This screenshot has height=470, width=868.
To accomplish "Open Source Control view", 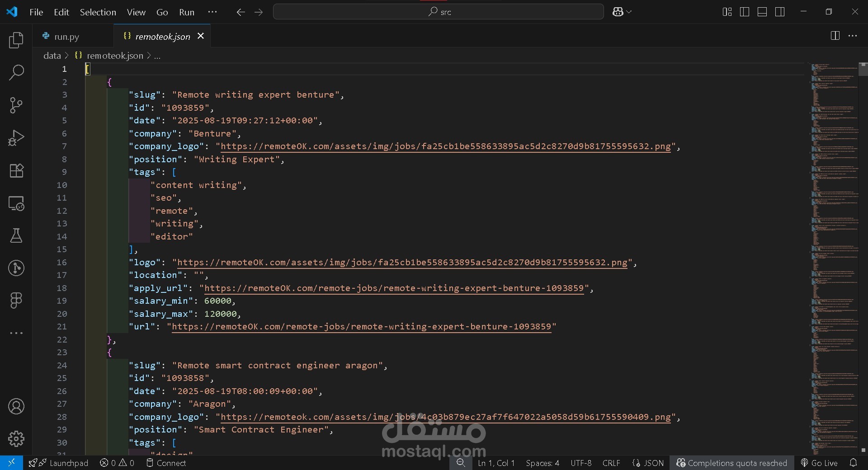I will coord(16,105).
